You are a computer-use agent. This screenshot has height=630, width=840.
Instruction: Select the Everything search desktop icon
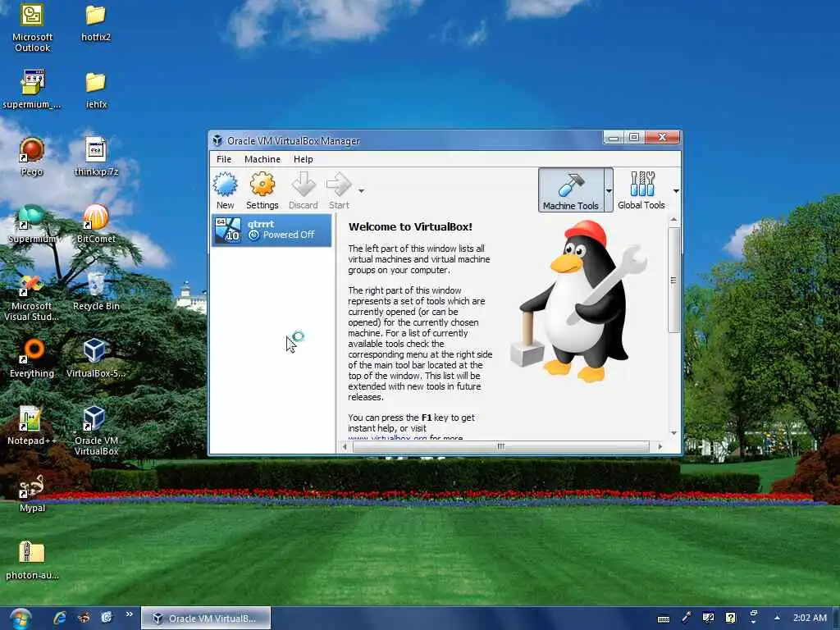click(x=32, y=358)
